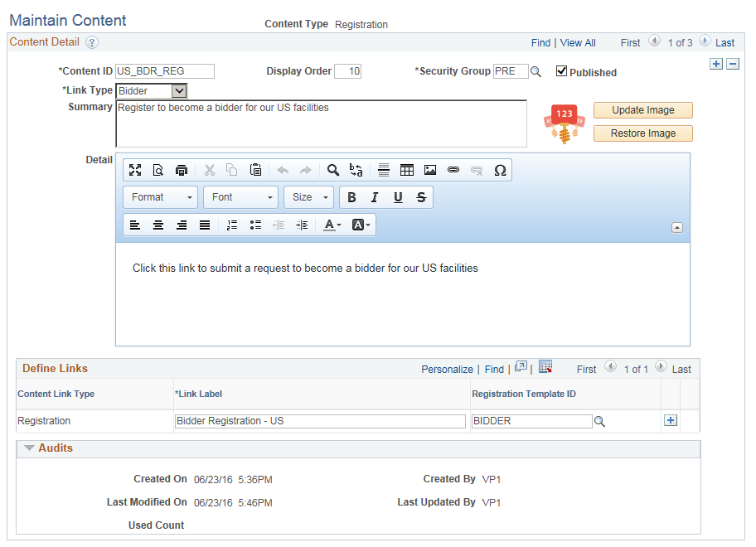Click the View All link
This screenshot has width=756, height=547.
point(578,42)
